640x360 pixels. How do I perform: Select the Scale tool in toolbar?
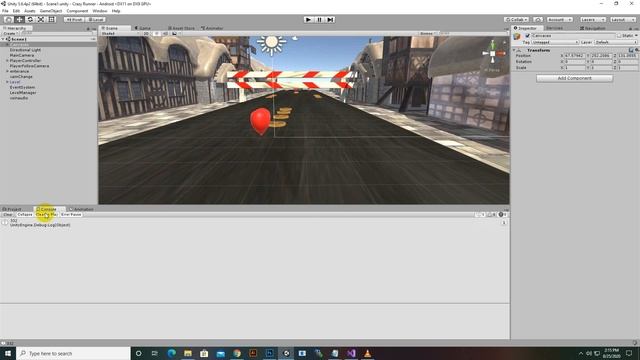tap(41, 20)
